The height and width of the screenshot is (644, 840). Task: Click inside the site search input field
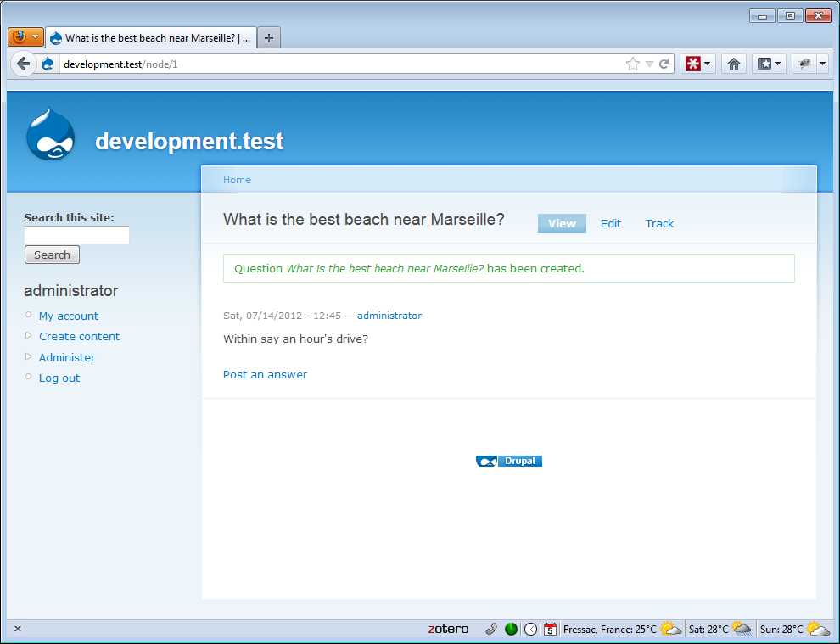coord(76,235)
